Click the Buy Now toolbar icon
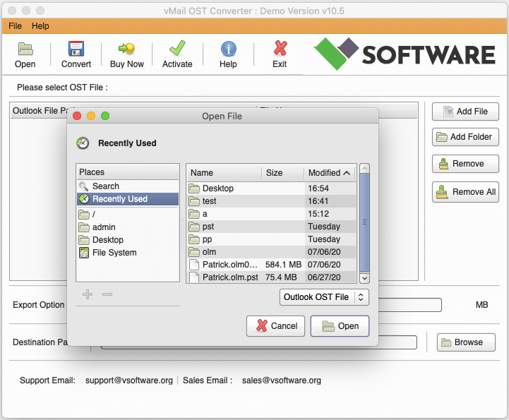 coord(126,49)
